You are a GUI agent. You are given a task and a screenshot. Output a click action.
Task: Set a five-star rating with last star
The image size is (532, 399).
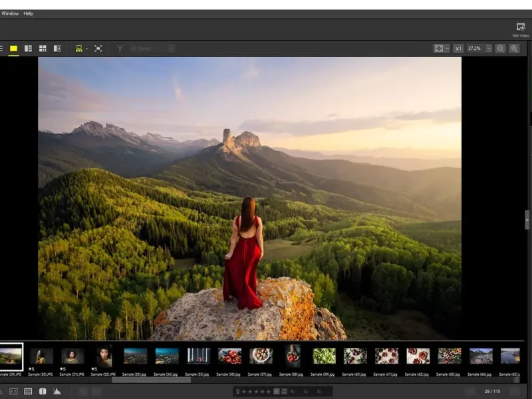coord(269,392)
